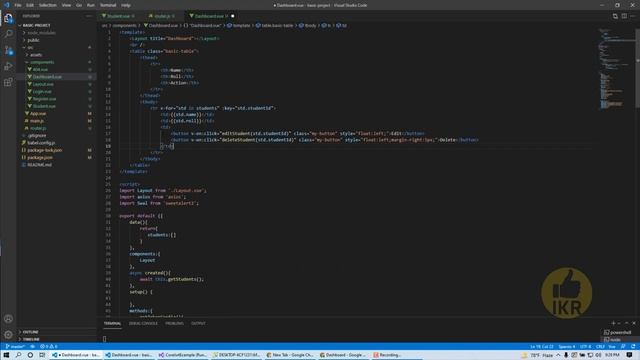
Task: Add new terminal with plus icon
Action: pos(613,323)
